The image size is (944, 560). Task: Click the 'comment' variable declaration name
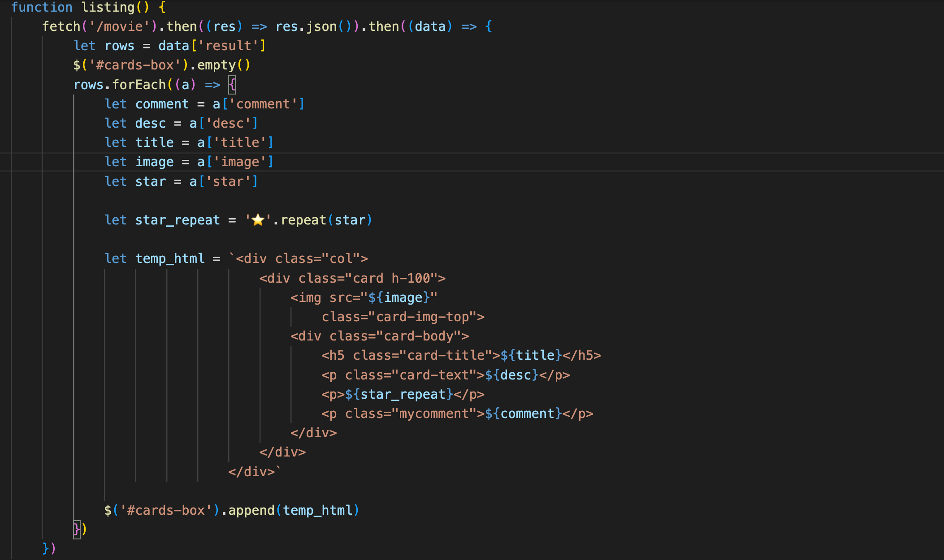162,104
